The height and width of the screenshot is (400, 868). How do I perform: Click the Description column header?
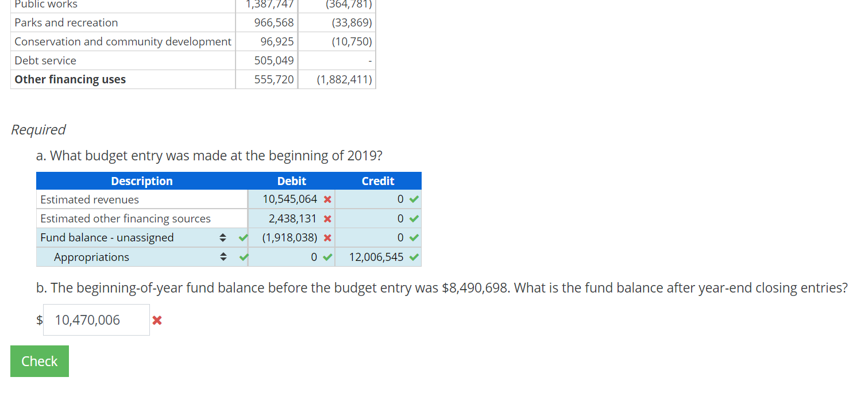pos(141,180)
